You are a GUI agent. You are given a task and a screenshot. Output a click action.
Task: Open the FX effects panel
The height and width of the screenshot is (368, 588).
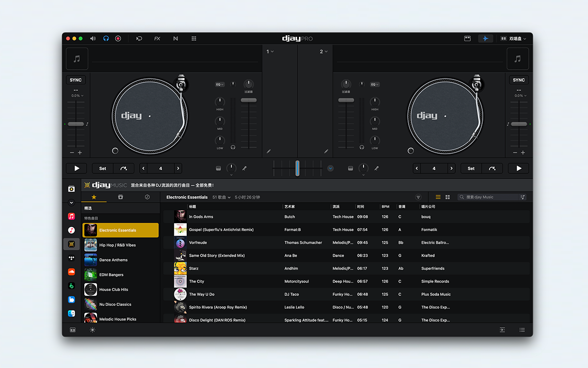157,38
